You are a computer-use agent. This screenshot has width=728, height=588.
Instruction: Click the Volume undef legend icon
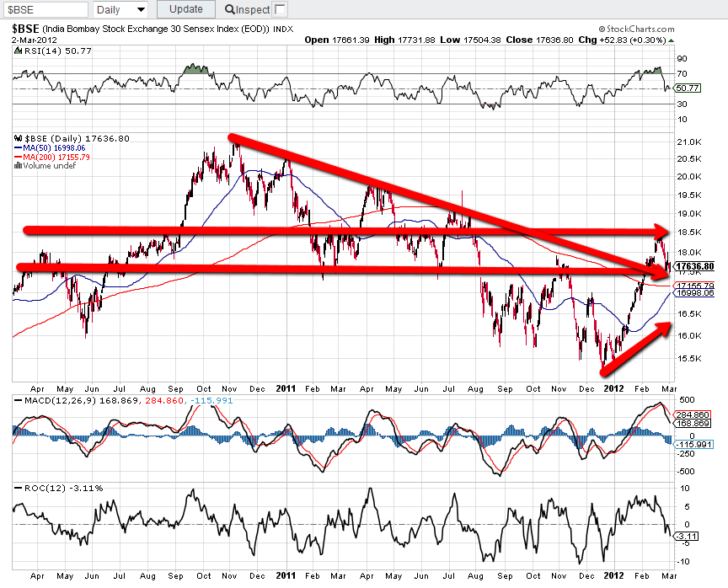[x=18, y=166]
